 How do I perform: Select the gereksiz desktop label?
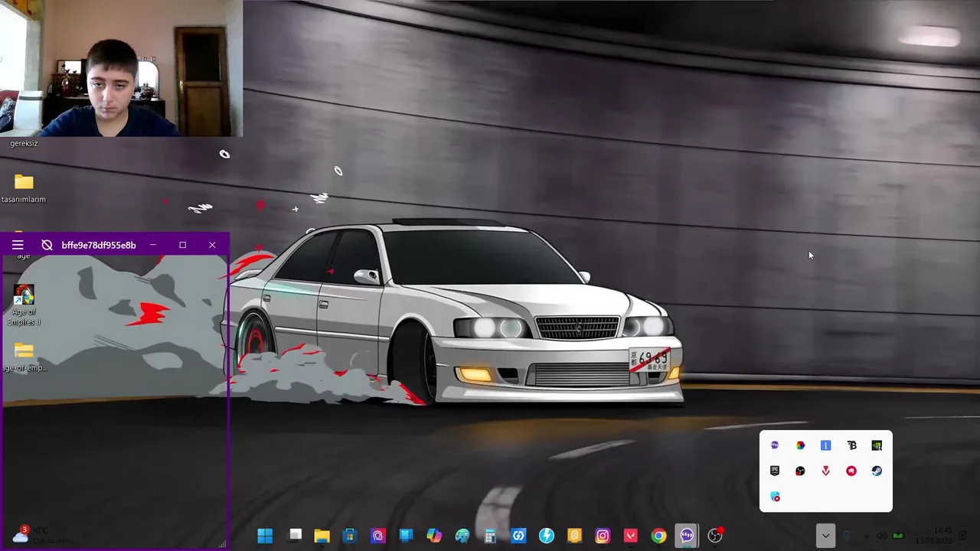(24, 143)
